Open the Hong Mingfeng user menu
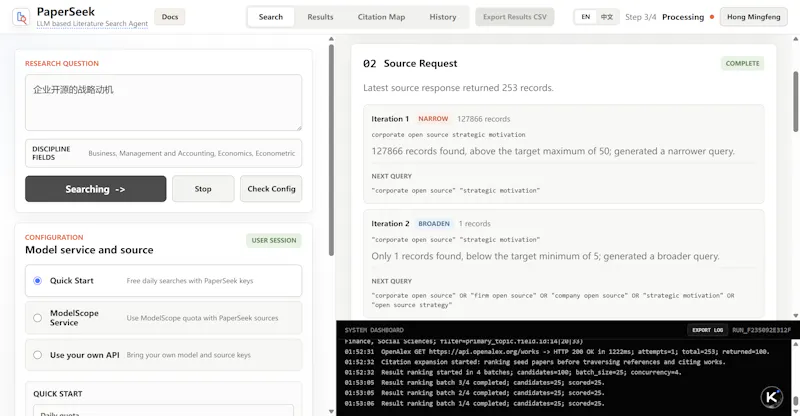The width and height of the screenshot is (800, 416). click(754, 17)
